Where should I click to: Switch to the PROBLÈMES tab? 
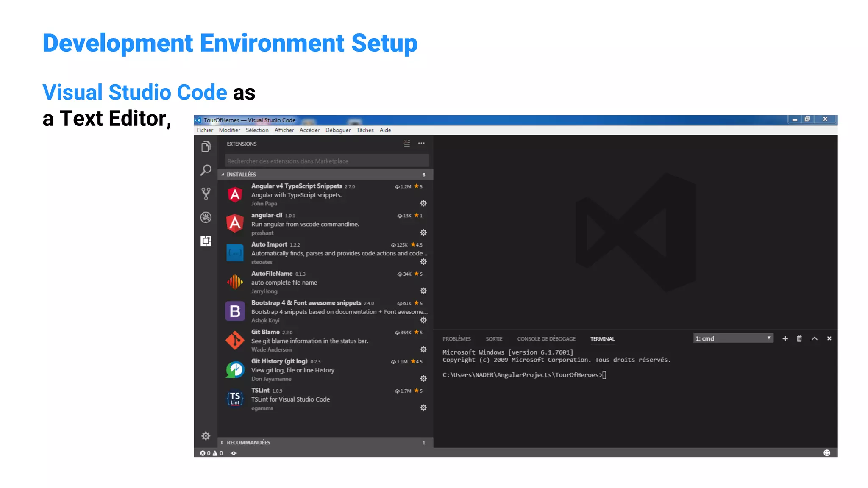point(457,339)
